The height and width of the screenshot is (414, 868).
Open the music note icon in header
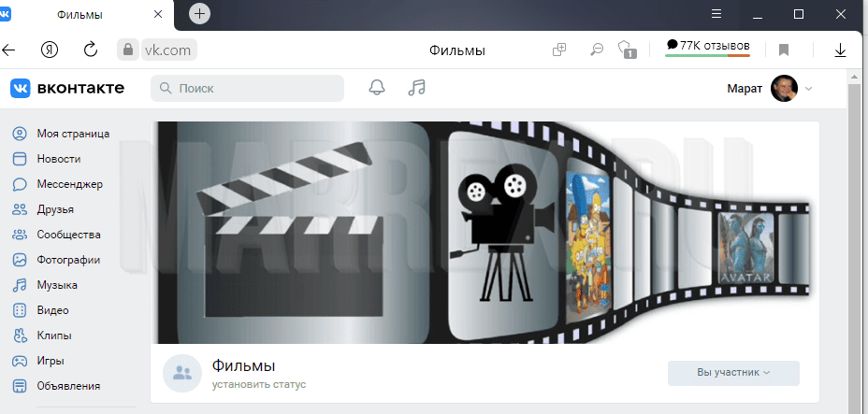coord(416,87)
